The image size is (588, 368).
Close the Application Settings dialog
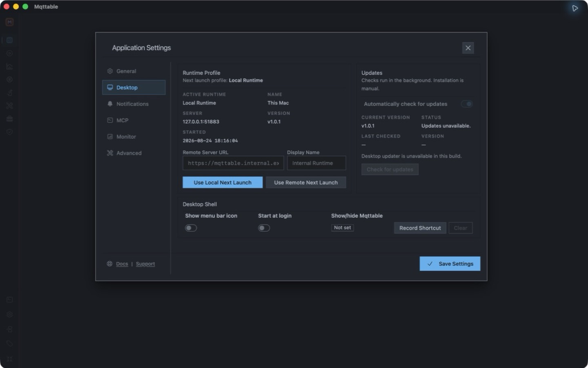[468, 48]
